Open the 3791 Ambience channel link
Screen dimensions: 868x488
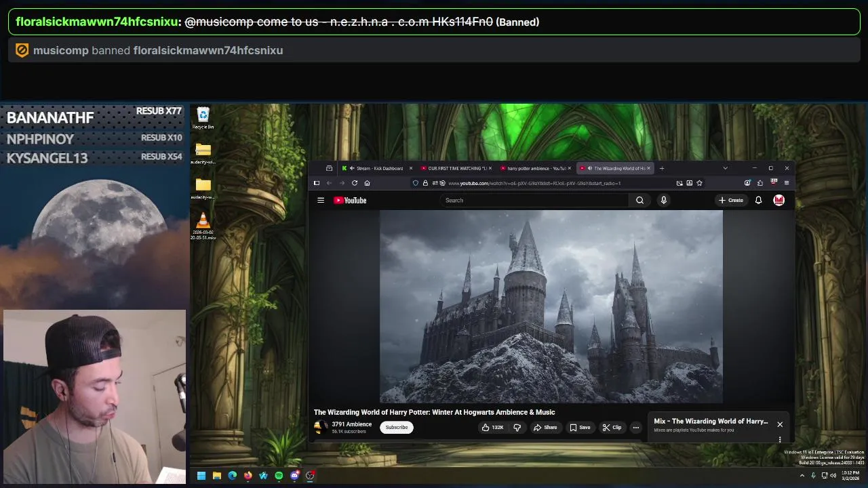click(351, 424)
